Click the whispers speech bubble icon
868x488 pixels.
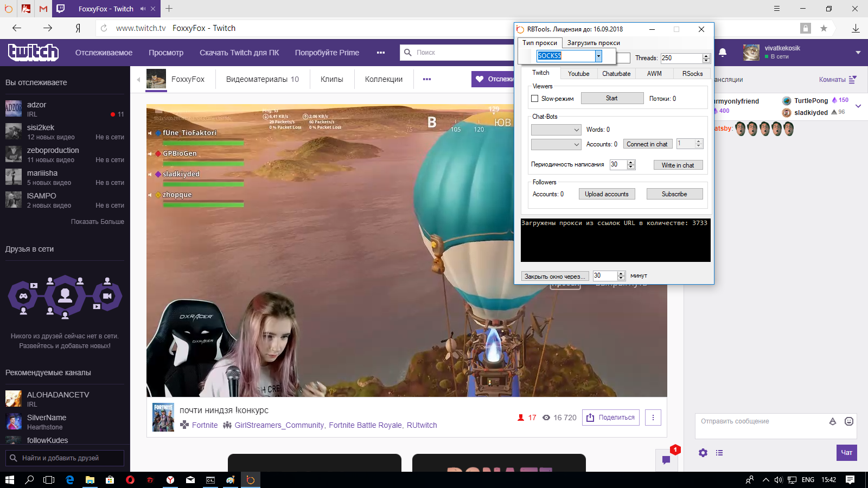[x=666, y=460]
